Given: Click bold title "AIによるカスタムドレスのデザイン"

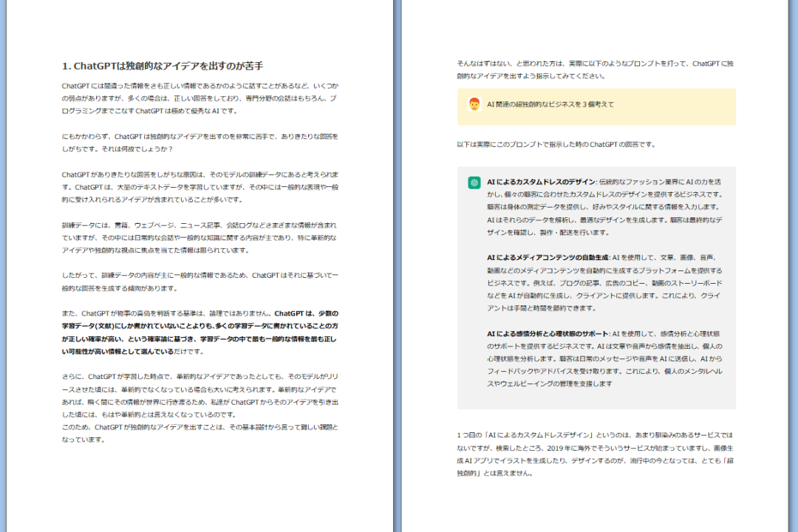Looking at the screenshot, I should (541, 182).
